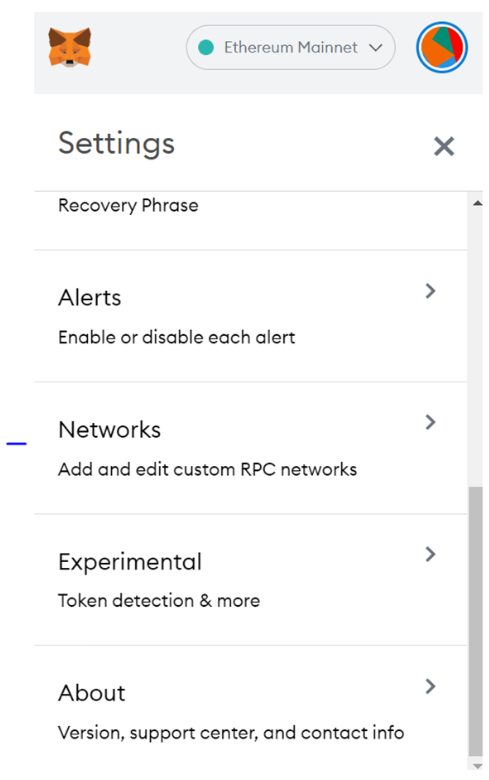Image resolution: width=489 pixels, height=780 pixels.
Task: Click 'Token detection & more' description
Action: coord(159,601)
